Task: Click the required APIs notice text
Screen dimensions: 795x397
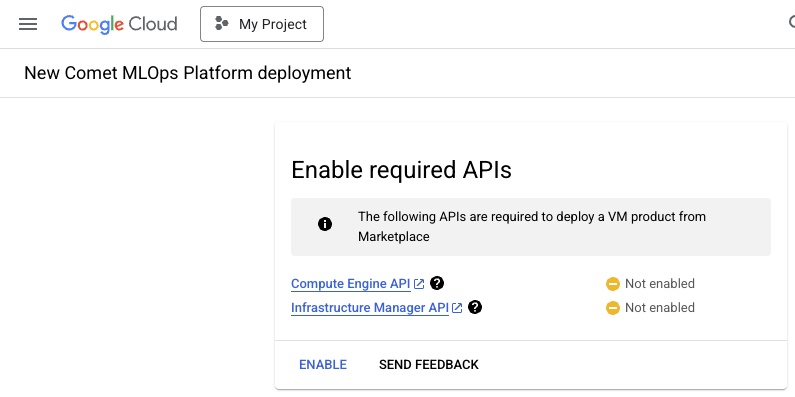Action: click(531, 227)
